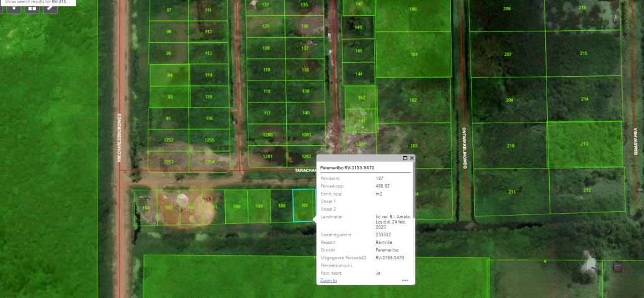Select parcel 1252 near Charlesburgweg
Image resolution: width=644 pixels, height=298 pixels.
tap(169, 140)
